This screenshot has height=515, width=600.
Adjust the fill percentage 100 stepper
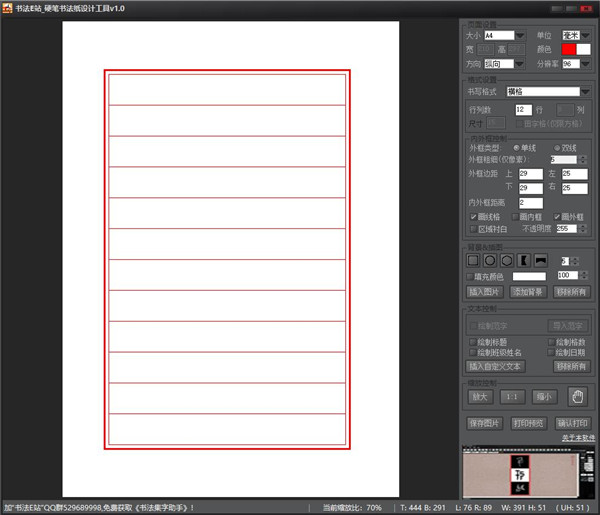[584, 275]
